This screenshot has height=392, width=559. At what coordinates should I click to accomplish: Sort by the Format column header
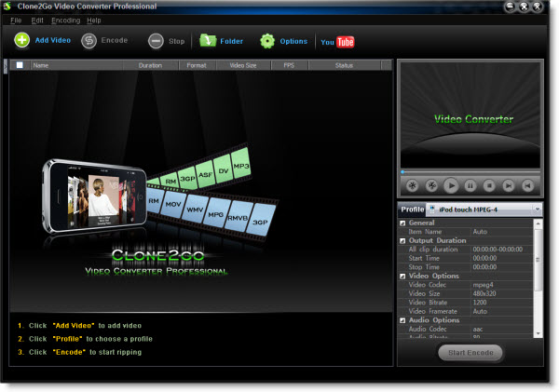pos(197,65)
